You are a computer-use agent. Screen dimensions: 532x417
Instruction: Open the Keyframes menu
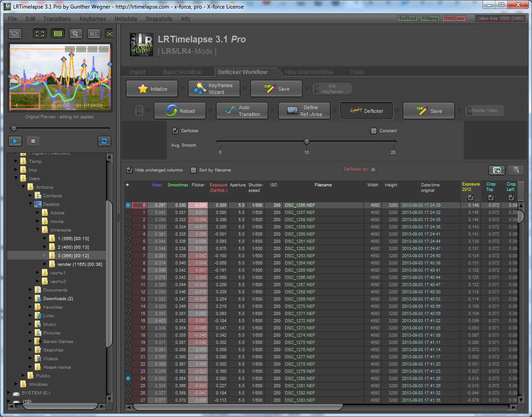(x=93, y=19)
